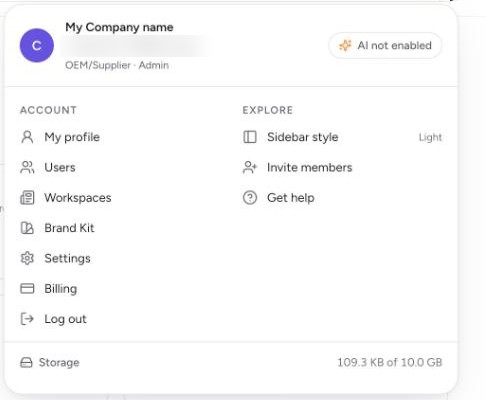
Task: Open Settings
Action: coord(68,258)
